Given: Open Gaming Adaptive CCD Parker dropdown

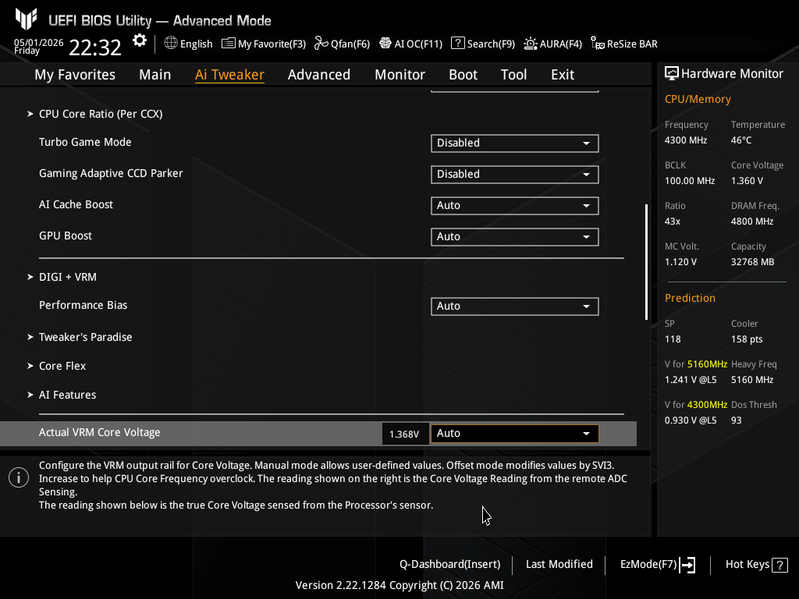Looking at the screenshot, I should [x=515, y=174].
